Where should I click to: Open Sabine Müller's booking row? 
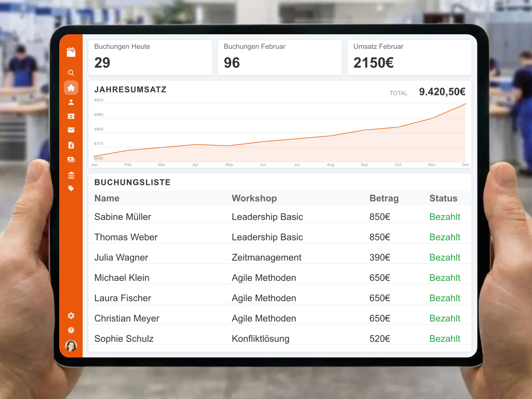tap(123, 217)
